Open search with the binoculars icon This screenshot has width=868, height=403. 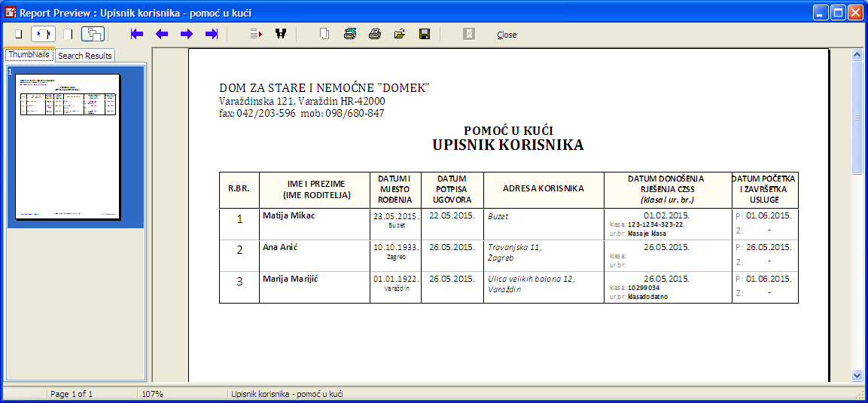(x=281, y=34)
